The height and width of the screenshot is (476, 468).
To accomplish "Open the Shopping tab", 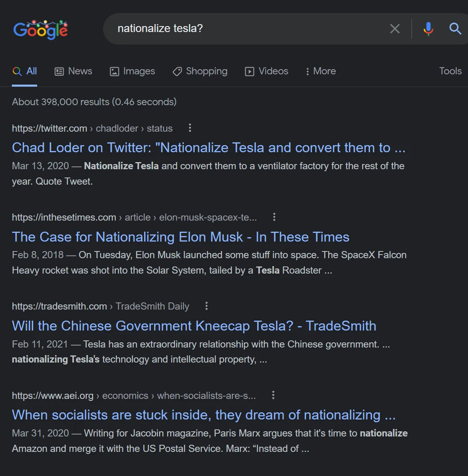I will tap(200, 71).
